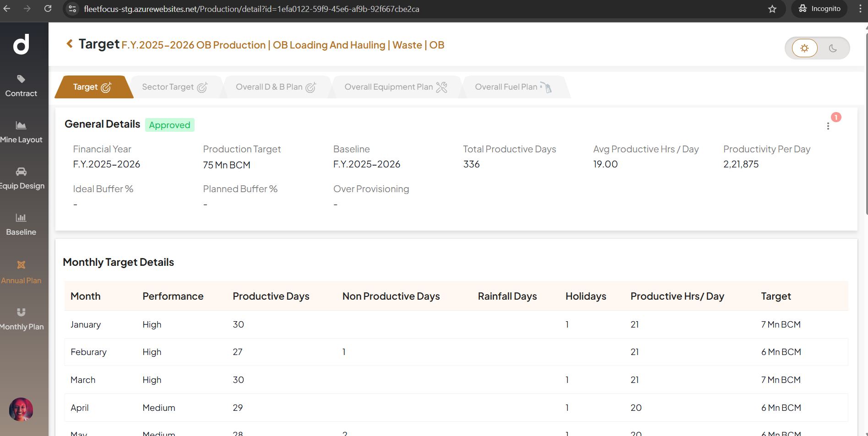Select the April row

point(456,408)
